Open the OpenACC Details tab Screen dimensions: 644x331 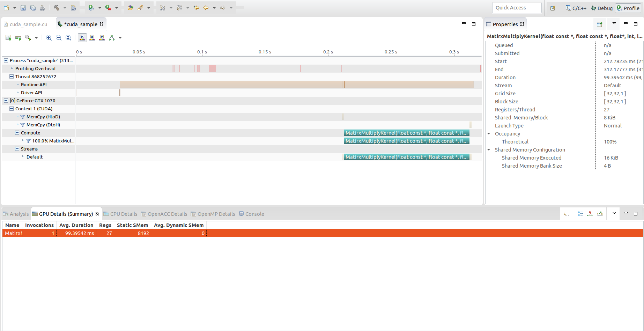pyautogui.click(x=164, y=214)
